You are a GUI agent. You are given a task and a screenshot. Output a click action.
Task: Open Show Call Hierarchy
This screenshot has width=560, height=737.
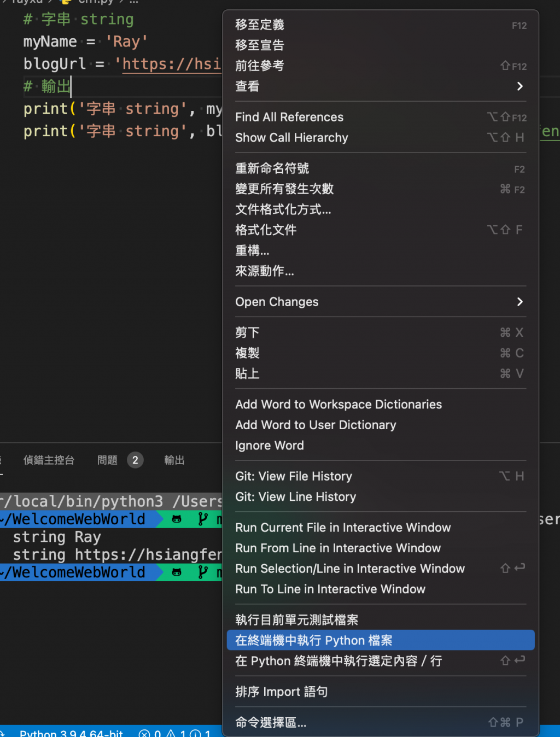(x=381, y=138)
